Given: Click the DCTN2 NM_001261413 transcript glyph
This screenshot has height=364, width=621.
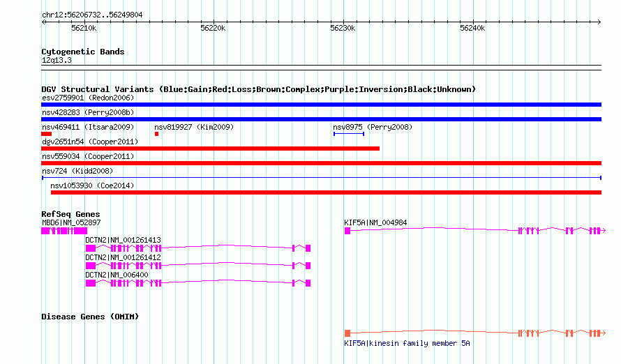Looking at the screenshot, I should [198, 248].
